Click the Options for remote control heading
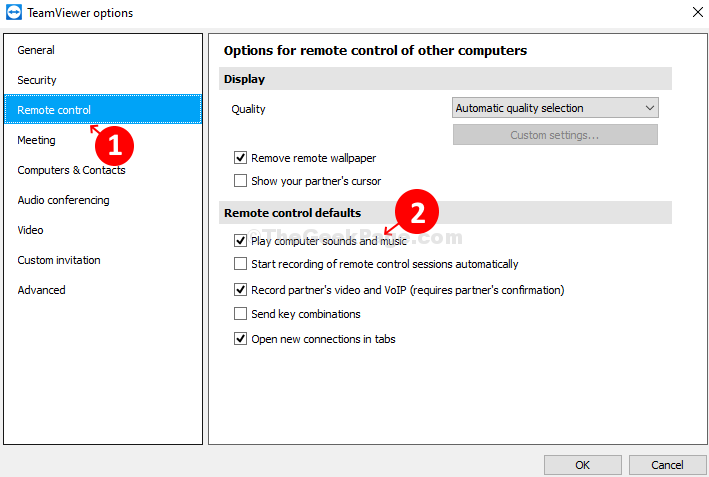Viewport: 709px width, 477px height. [x=375, y=50]
